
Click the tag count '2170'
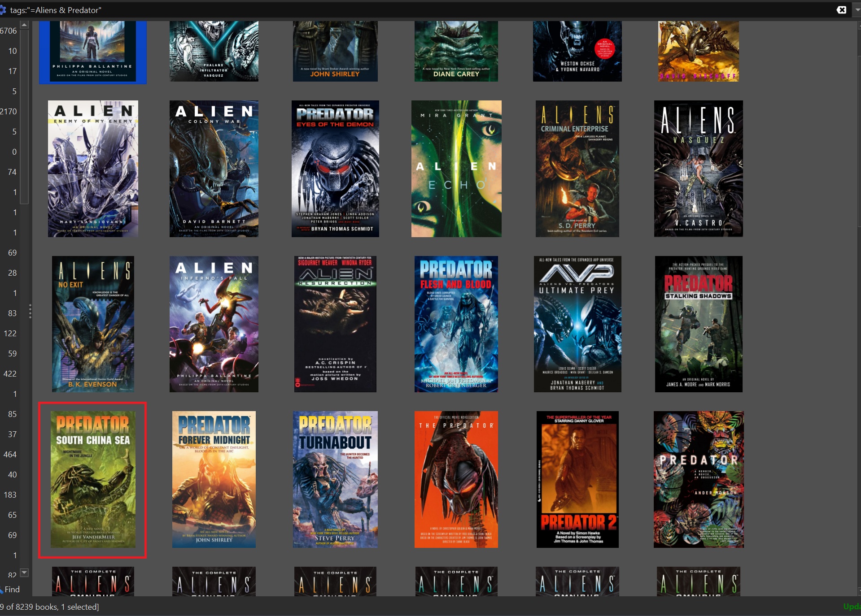(9, 112)
